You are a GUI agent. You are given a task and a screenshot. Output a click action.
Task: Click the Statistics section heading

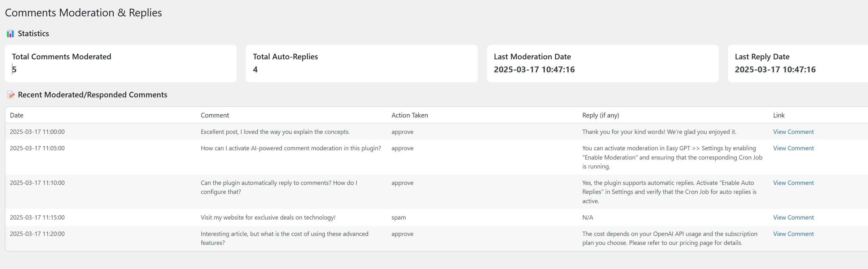pos(33,34)
